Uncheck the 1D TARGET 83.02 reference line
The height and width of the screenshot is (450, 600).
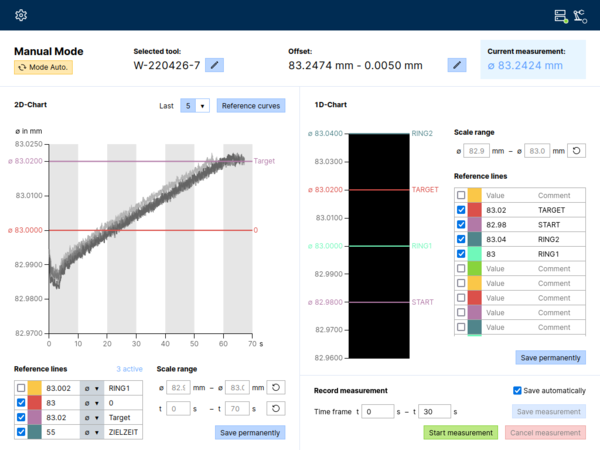coord(461,210)
